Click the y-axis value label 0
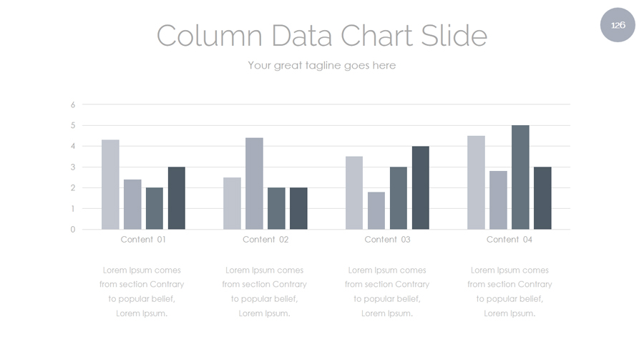 coord(72,230)
